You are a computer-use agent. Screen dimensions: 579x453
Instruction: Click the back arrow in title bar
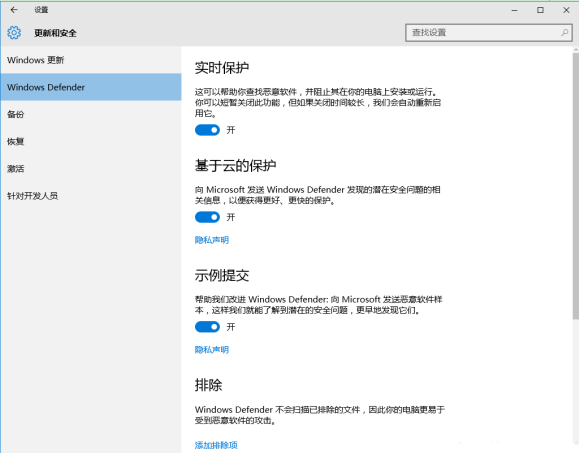coord(14,10)
